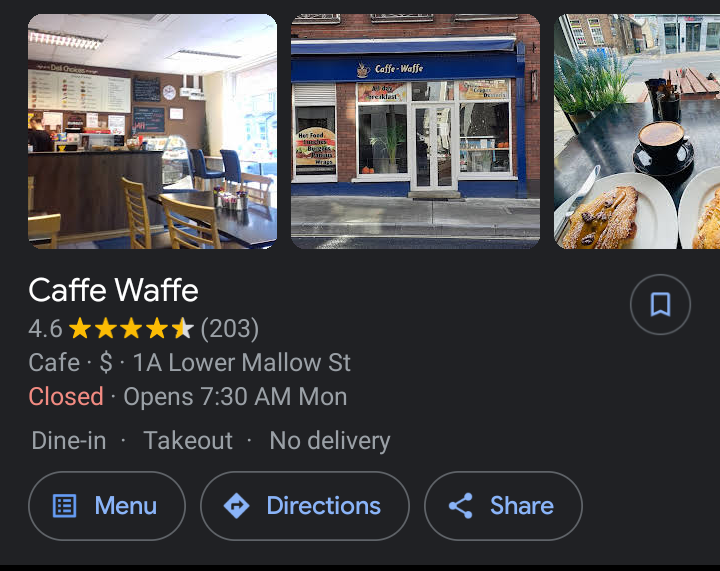Click the Takeout service option
The height and width of the screenshot is (571, 720).
click(188, 441)
